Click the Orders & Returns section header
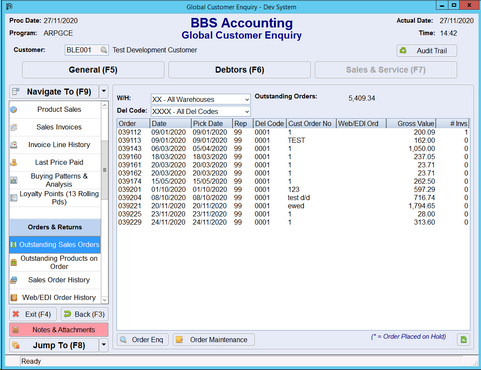Screen dimensions: 481x370 [55, 227]
